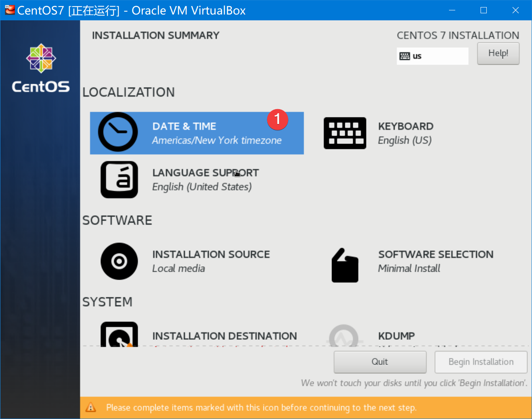This screenshot has width=532, height=419.
Task: Click the Begin Installation button
Action: 481,362
